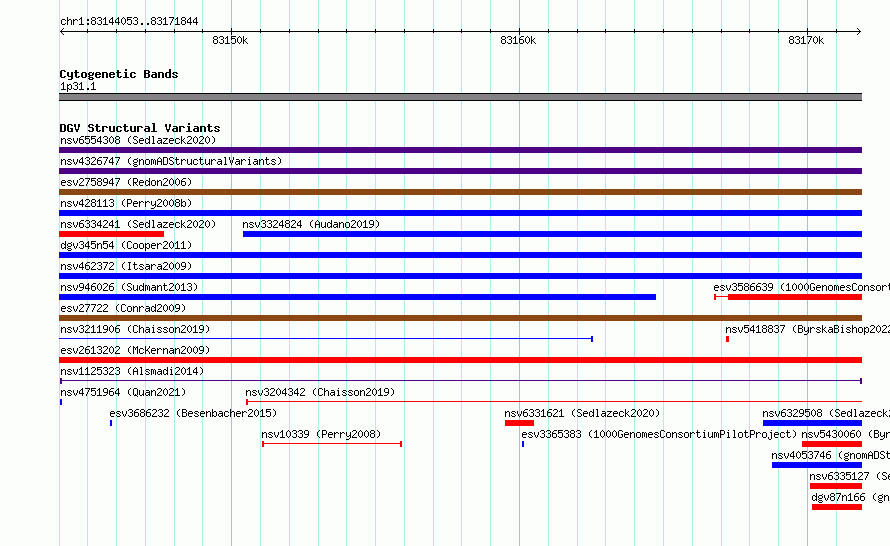Click the DGV Structural Variants track title
This screenshot has height=546, width=890.
[x=140, y=128]
